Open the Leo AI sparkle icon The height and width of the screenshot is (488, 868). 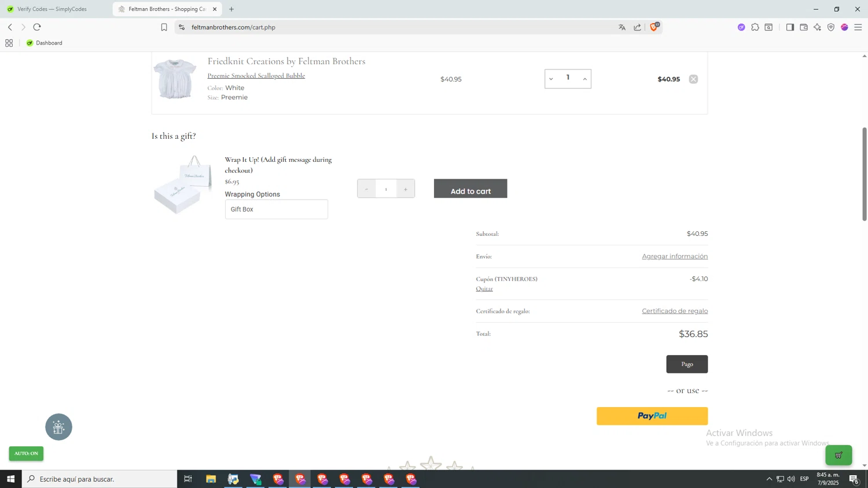pyautogui.click(x=817, y=27)
